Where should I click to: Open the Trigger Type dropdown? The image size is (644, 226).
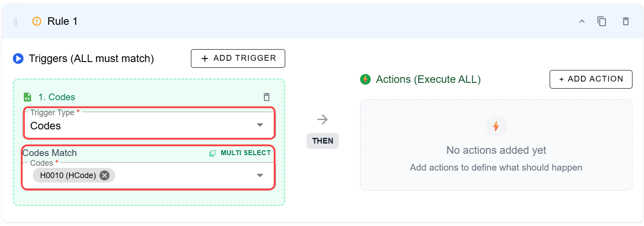[260, 125]
